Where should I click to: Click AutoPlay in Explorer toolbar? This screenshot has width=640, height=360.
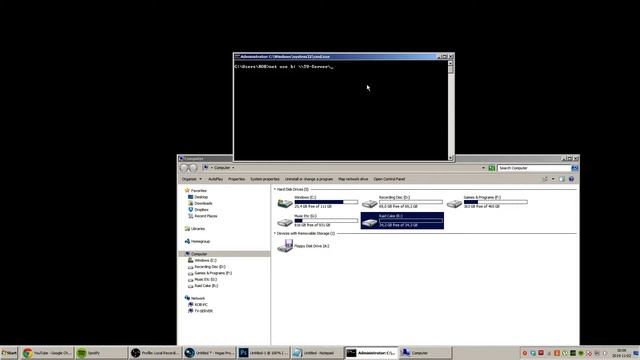point(216,179)
